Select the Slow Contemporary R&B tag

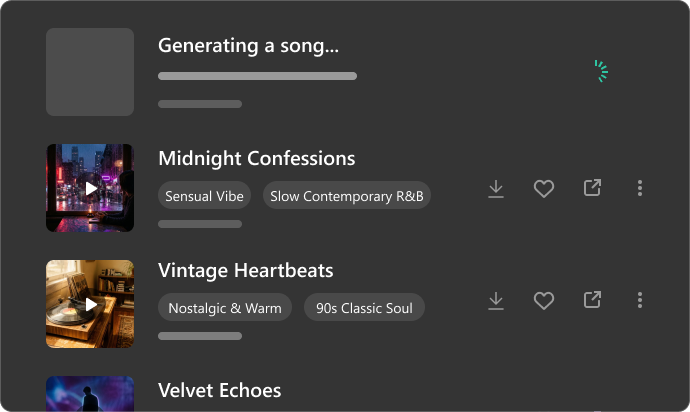tap(347, 196)
